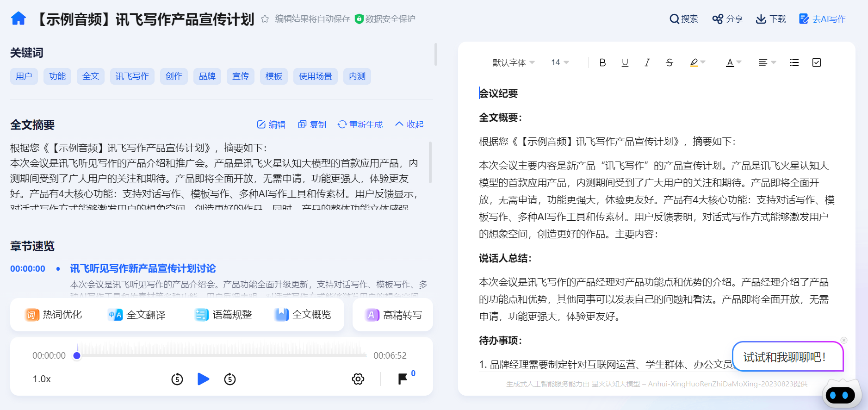
Task: Click the 全文概要 heading in editor
Action: coord(500,118)
